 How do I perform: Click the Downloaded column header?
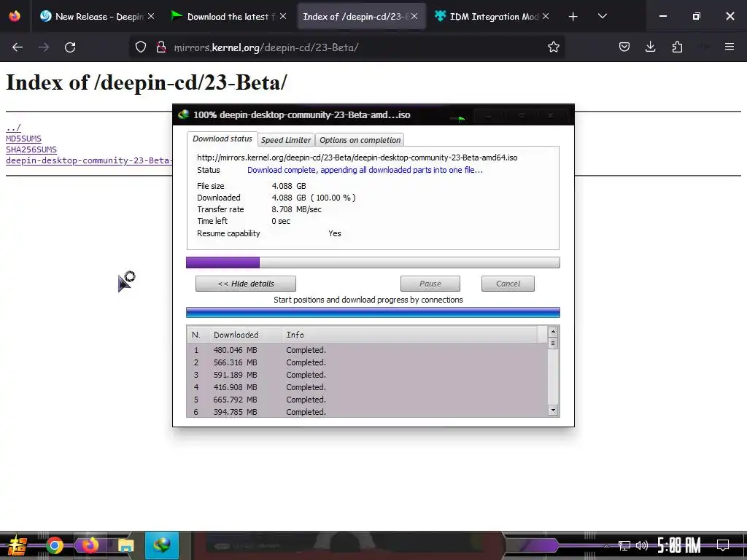pos(245,335)
